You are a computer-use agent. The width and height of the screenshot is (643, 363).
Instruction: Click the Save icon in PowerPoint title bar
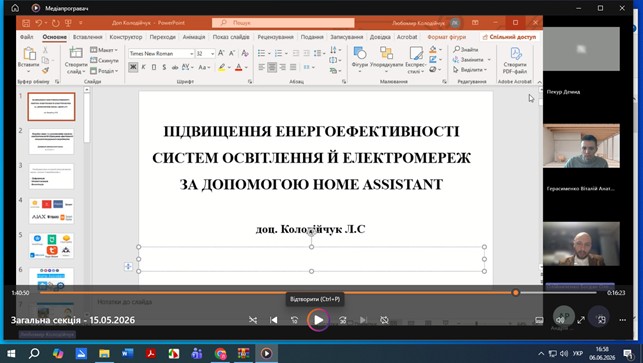[x=26, y=23]
